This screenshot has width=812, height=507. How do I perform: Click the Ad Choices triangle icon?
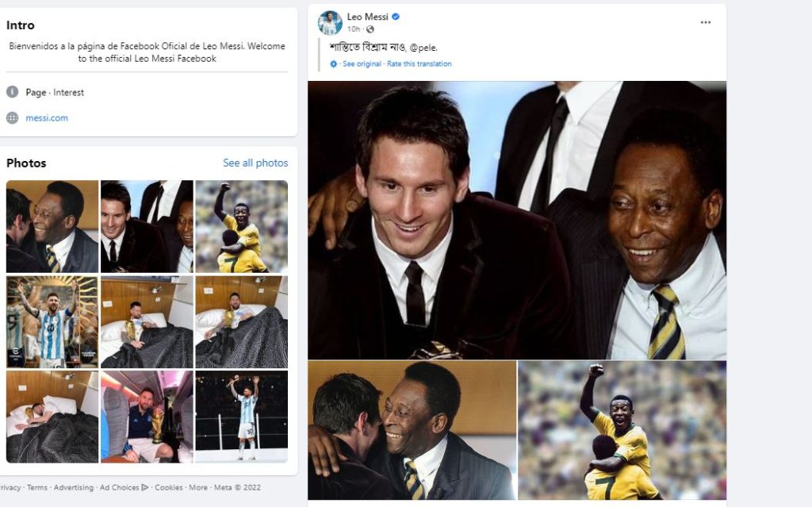(x=145, y=487)
